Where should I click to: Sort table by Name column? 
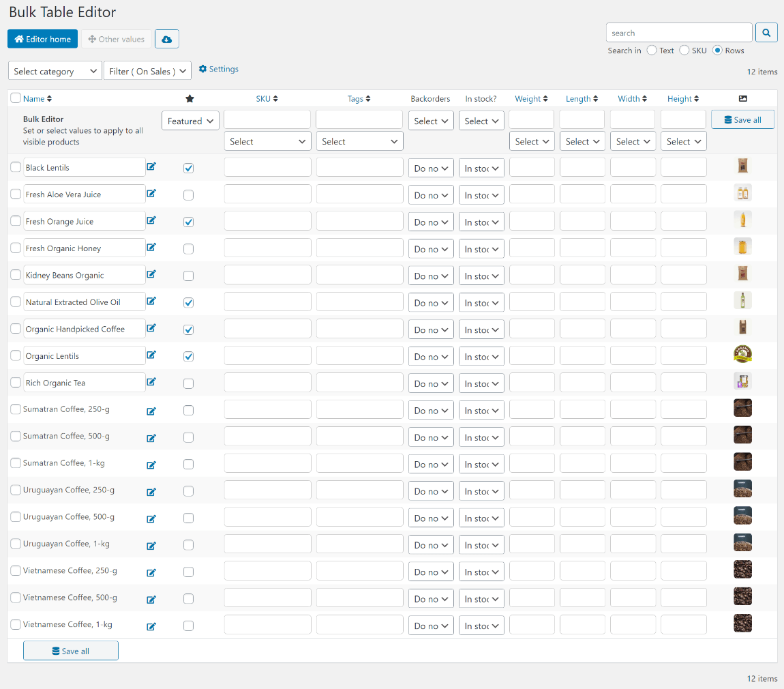pyautogui.click(x=37, y=98)
